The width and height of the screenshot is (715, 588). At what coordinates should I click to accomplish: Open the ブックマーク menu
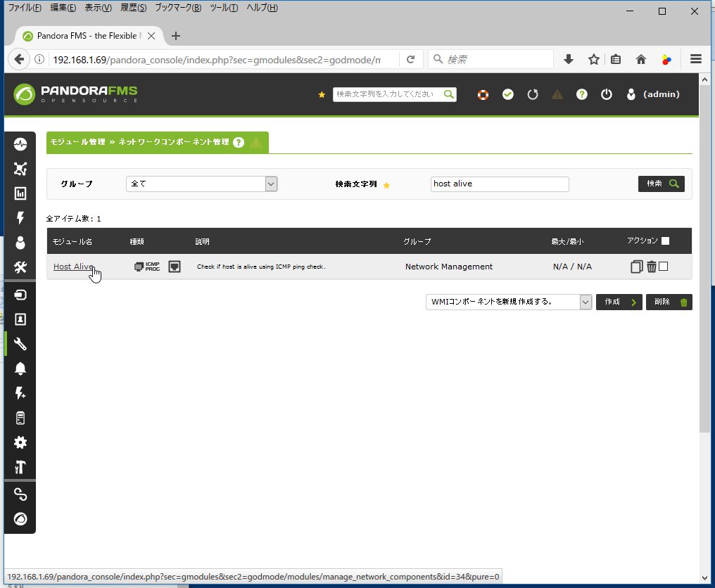178,8
